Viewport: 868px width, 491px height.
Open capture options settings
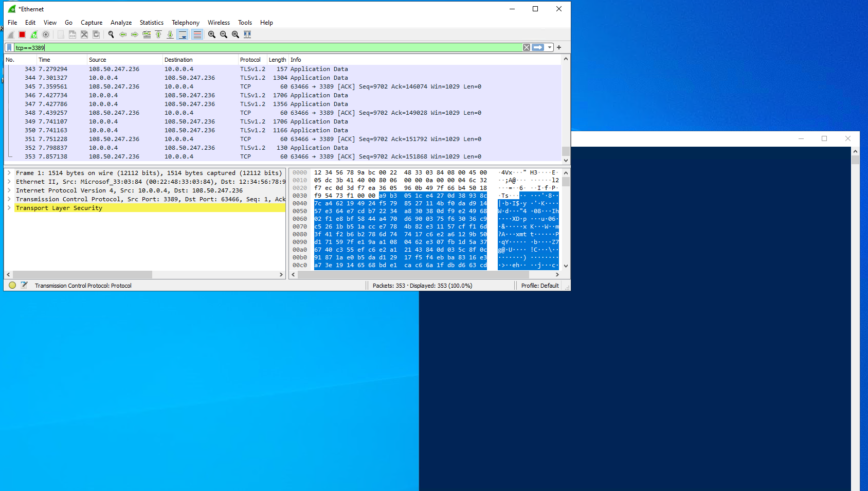[46, 34]
